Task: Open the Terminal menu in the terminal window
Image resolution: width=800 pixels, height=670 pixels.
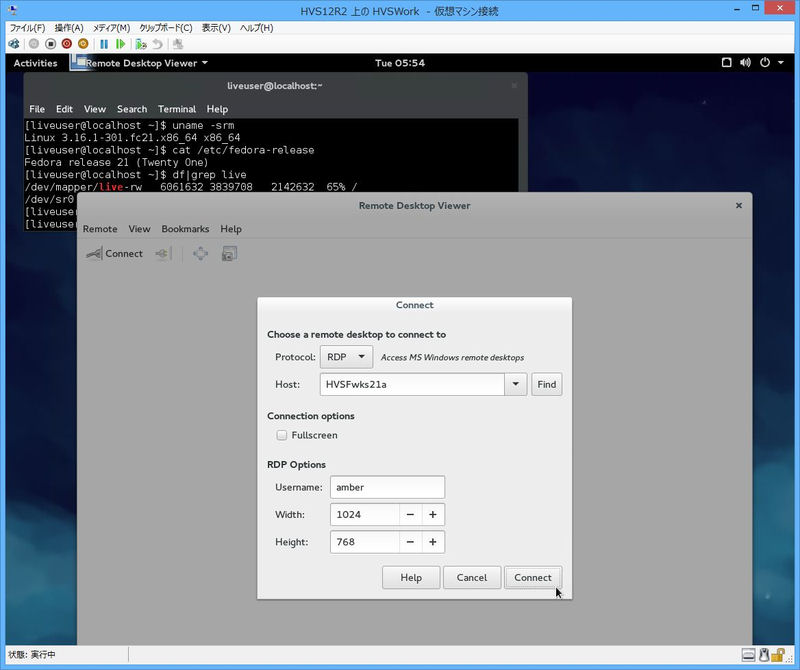Action: pos(177,109)
